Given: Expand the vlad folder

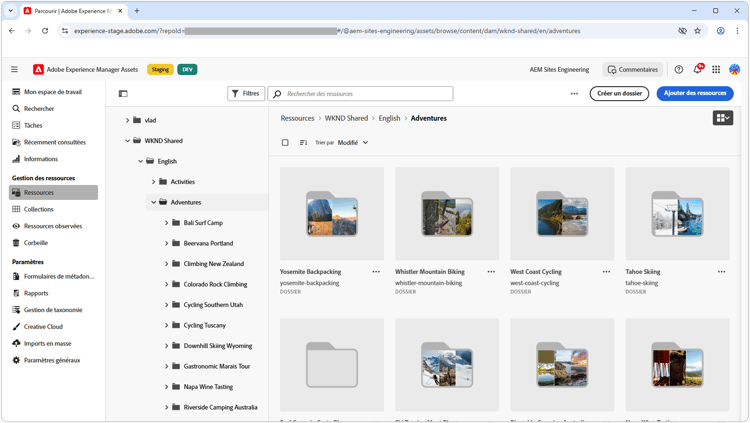Looking at the screenshot, I should (127, 121).
